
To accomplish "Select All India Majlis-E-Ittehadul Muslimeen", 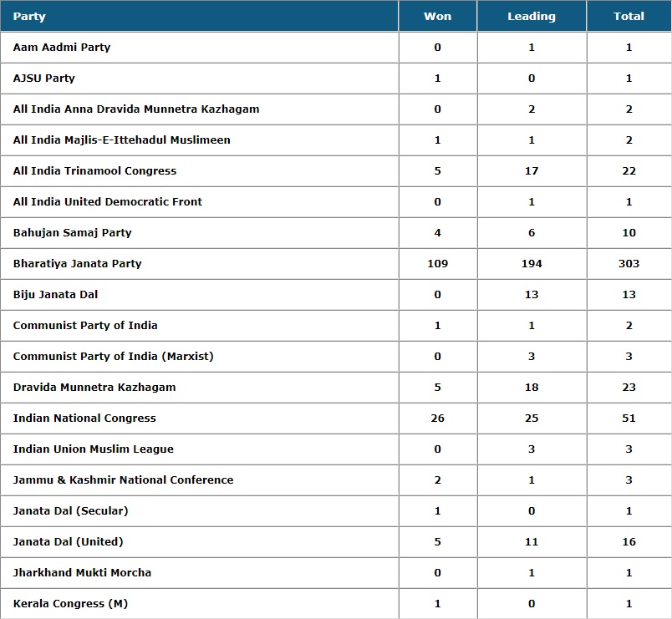I will (x=122, y=140).
